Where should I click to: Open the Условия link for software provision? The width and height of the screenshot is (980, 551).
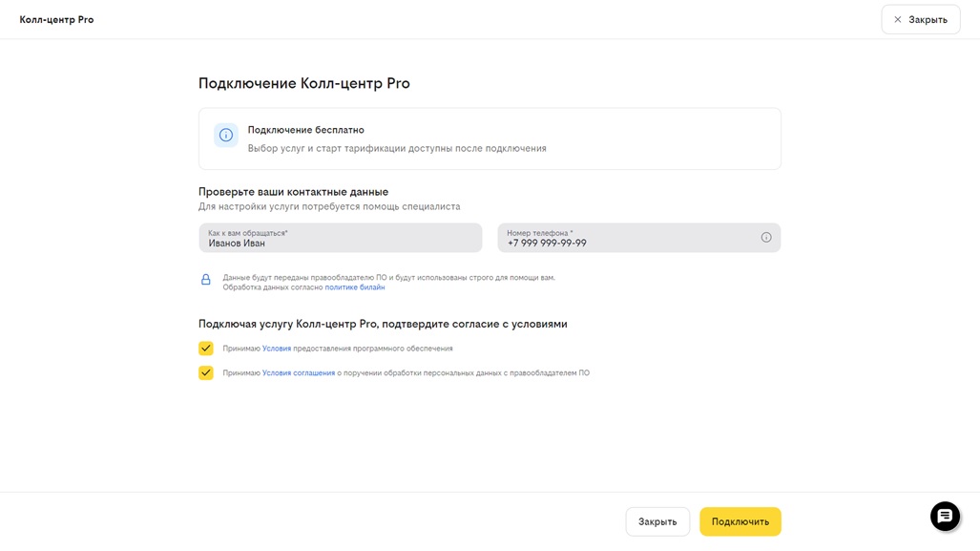click(x=277, y=349)
